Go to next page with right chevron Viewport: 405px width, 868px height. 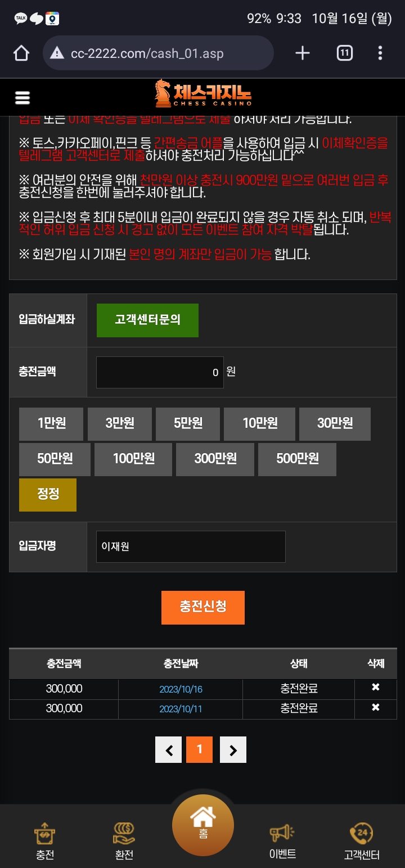click(233, 749)
